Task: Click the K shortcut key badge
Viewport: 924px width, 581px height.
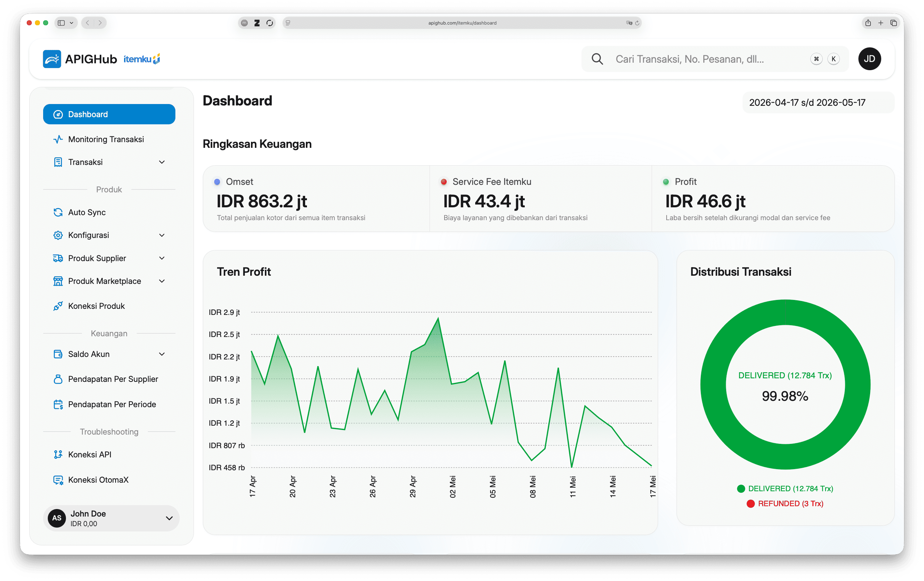Action: [833, 59]
